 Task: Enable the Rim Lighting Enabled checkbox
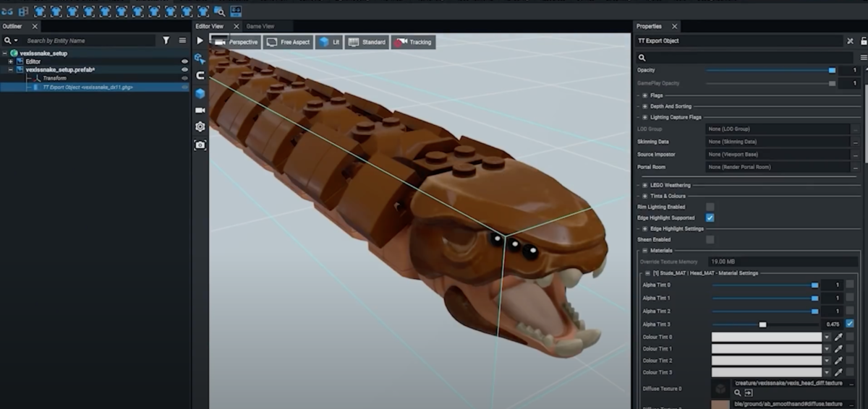[710, 207]
